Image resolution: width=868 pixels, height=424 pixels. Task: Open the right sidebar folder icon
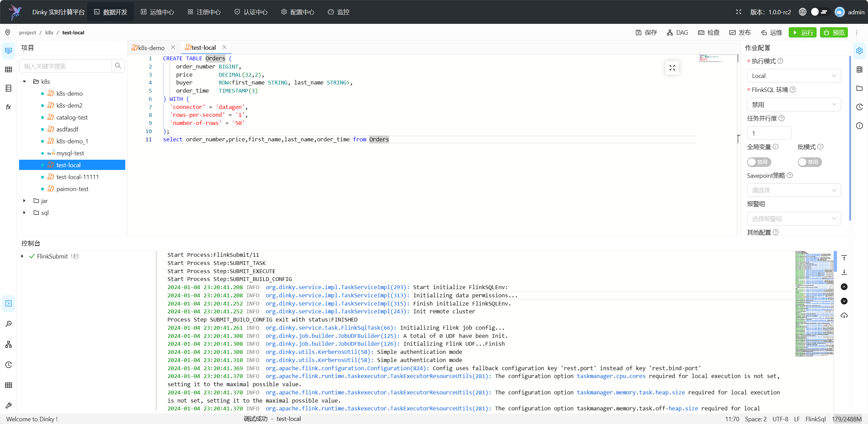point(859,88)
